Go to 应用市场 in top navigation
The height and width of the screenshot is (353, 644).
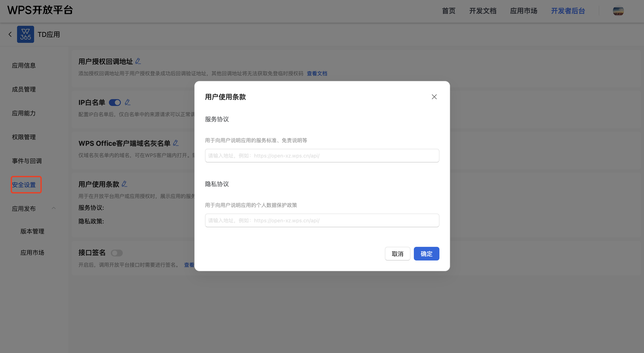(524, 11)
